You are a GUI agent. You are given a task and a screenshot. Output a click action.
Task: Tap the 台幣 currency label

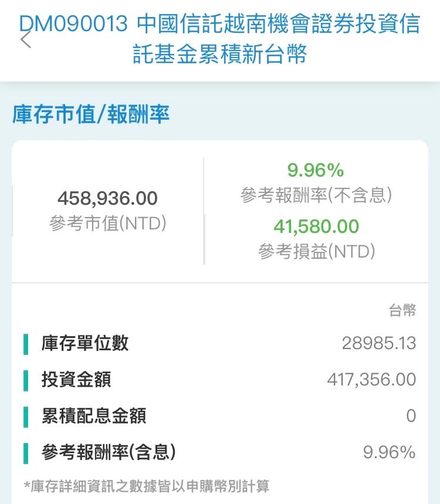click(402, 310)
